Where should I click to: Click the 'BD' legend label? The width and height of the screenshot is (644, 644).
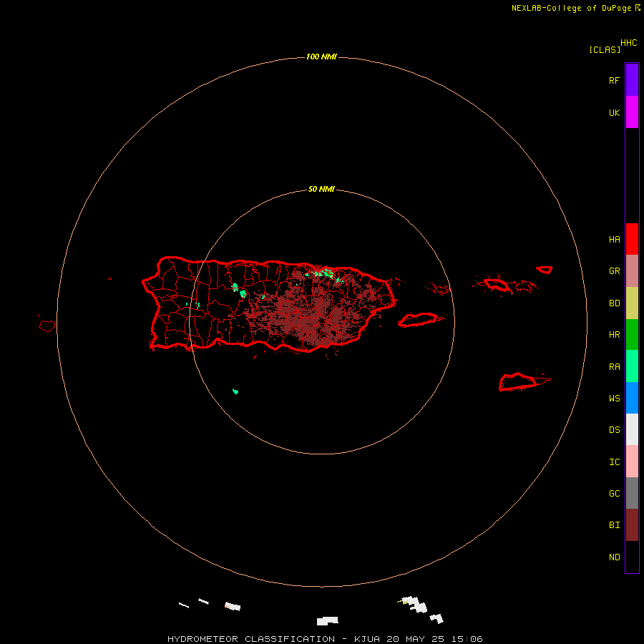pos(614,303)
